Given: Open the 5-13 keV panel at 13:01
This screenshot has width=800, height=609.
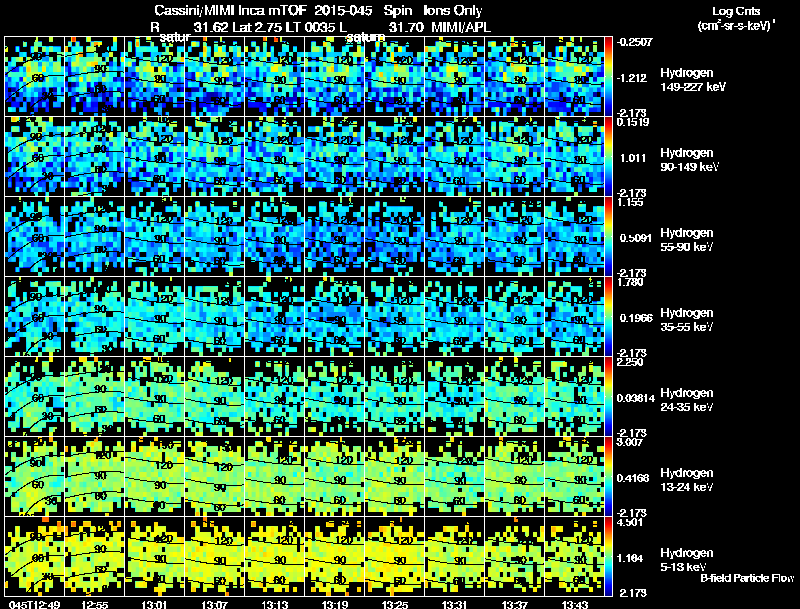Looking at the screenshot, I should (x=155, y=556).
